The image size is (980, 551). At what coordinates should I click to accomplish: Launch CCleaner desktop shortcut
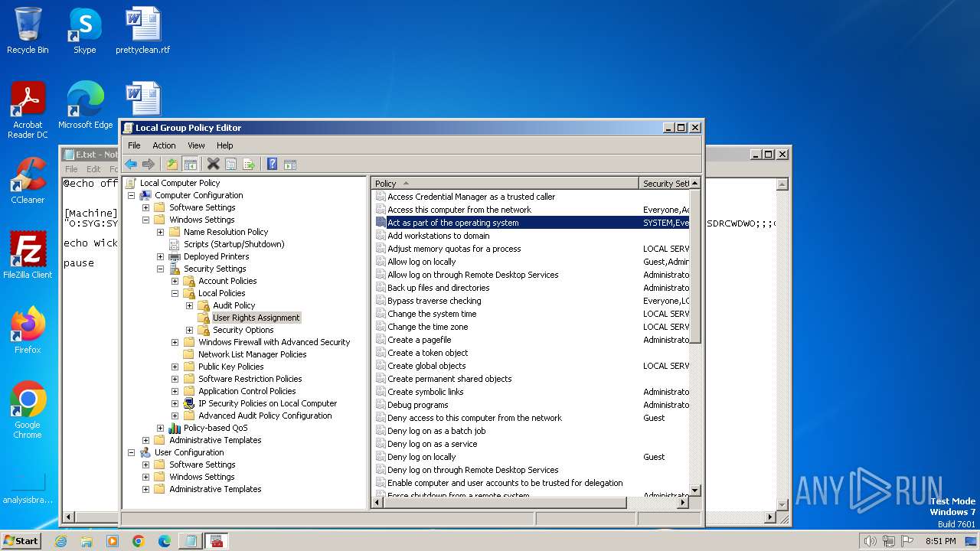tap(28, 181)
